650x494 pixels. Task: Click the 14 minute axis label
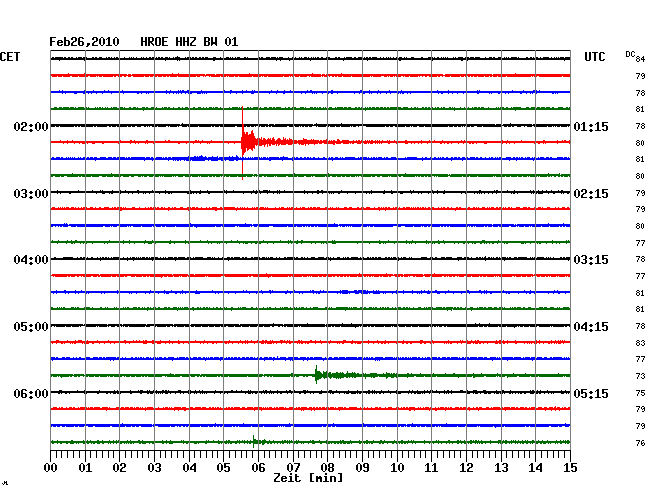535,467
